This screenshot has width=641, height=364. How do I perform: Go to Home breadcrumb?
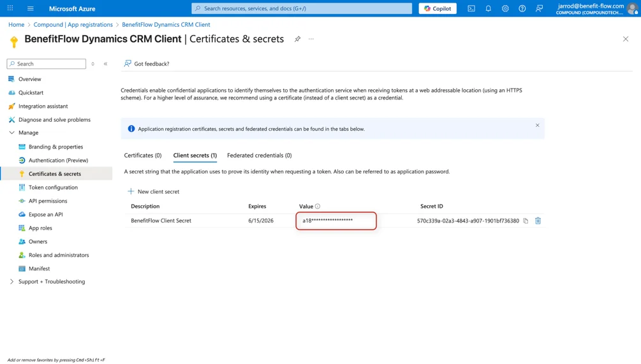(x=17, y=24)
